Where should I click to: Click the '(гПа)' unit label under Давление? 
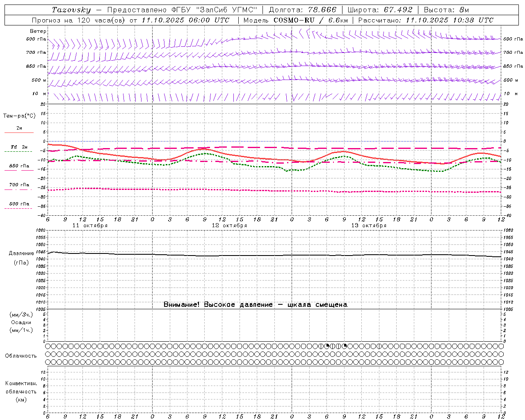[21, 263]
